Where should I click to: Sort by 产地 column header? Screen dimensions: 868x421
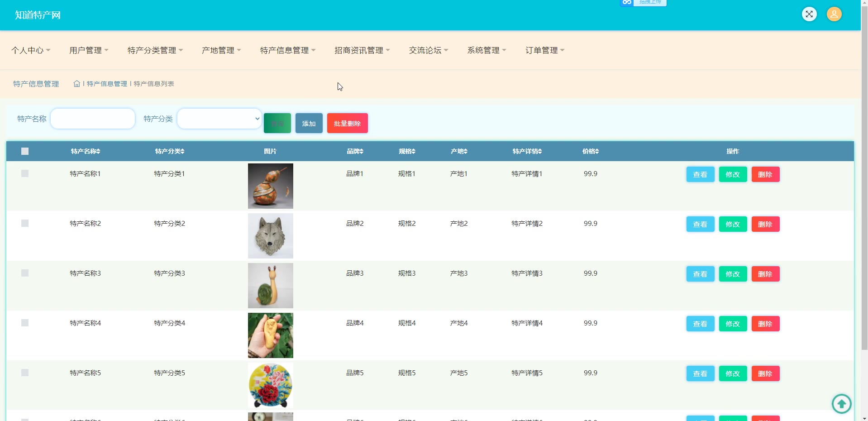459,151
